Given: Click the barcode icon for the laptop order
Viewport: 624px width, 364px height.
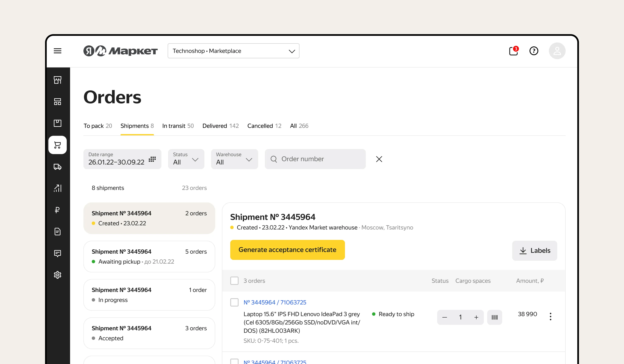Looking at the screenshot, I should [x=494, y=317].
